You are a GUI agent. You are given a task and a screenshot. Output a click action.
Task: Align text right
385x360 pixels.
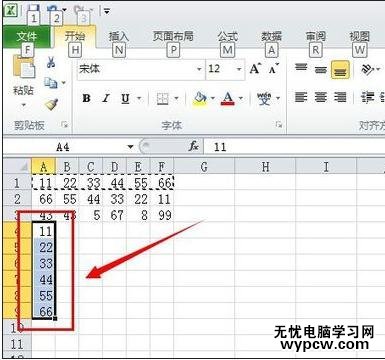pyautogui.click(x=340, y=98)
